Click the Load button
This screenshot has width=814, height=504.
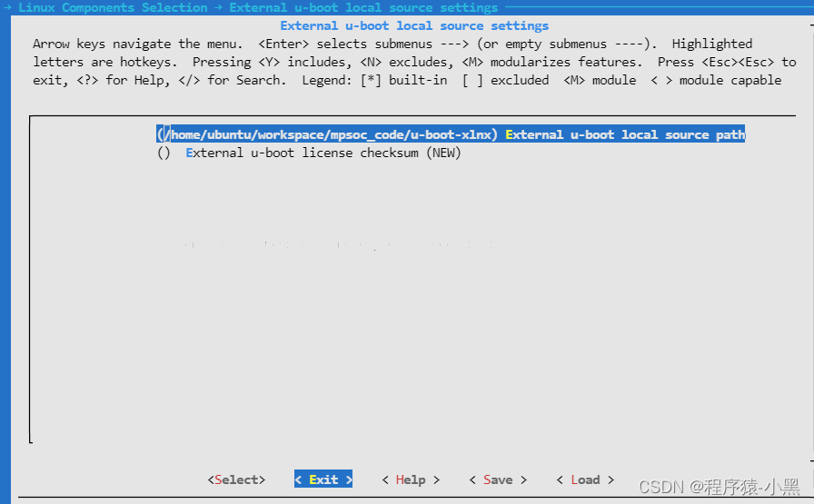click(585, 479)
